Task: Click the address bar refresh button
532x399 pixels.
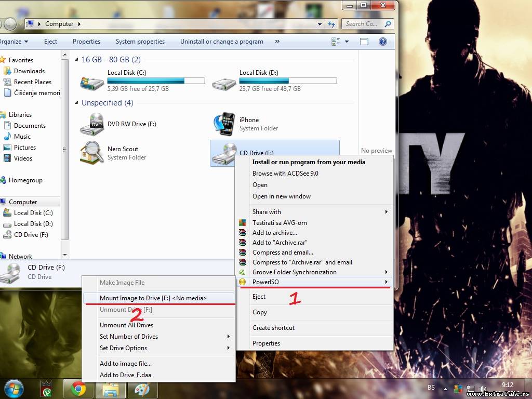Action: pos(331,24)
